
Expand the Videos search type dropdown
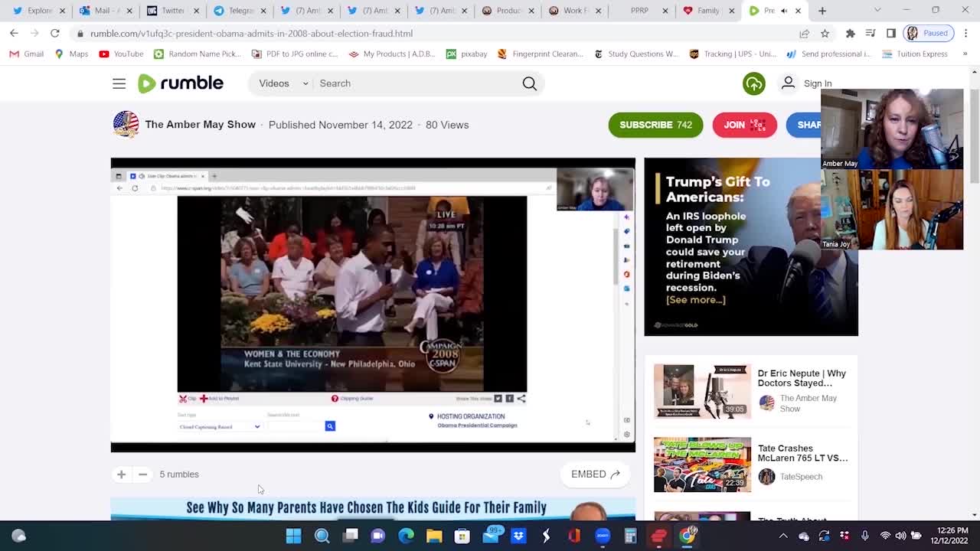283,83
